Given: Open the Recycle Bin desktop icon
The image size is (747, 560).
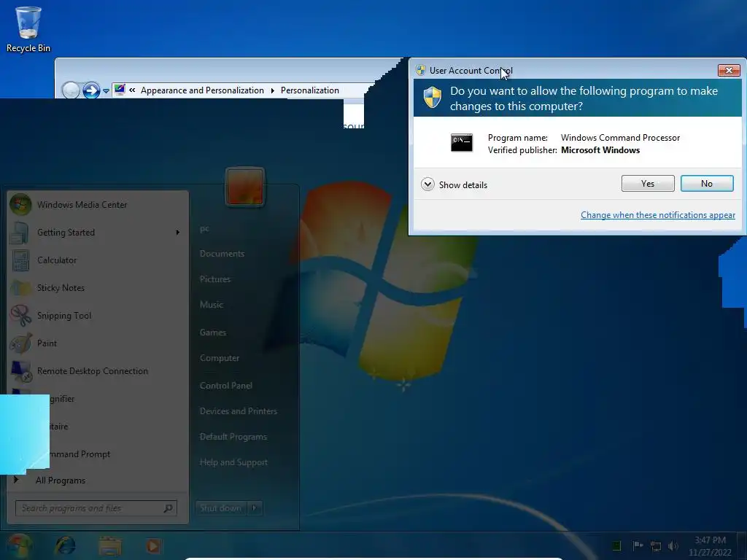Looking at the screenshot, I should [x=28, y=28].
